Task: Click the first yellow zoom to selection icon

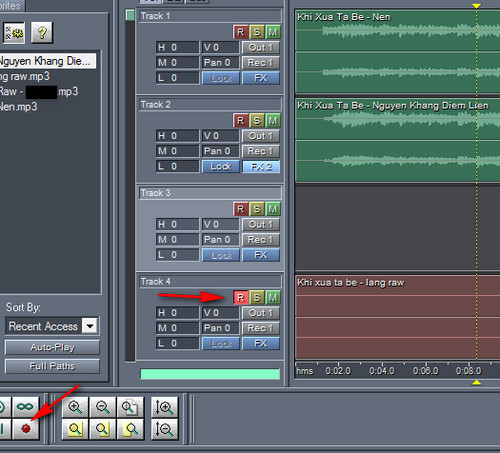Action: coord(75,429)
